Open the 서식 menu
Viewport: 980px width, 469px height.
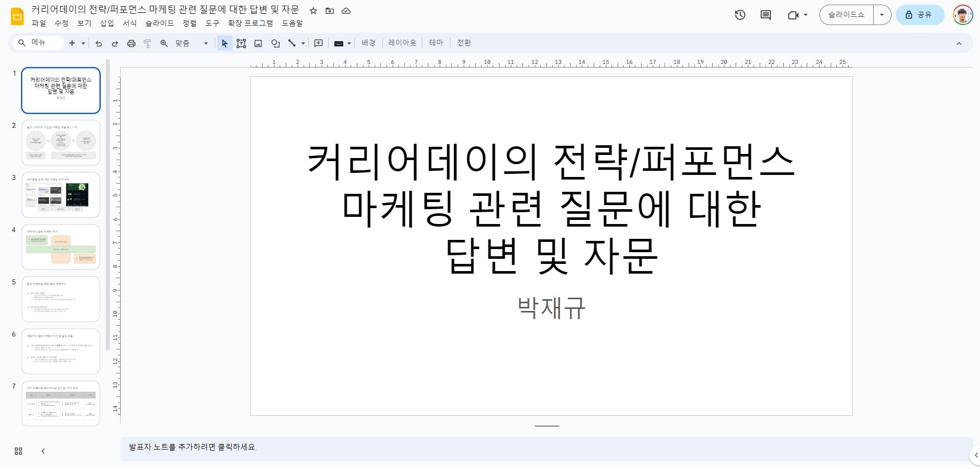(x=129, y=24)
